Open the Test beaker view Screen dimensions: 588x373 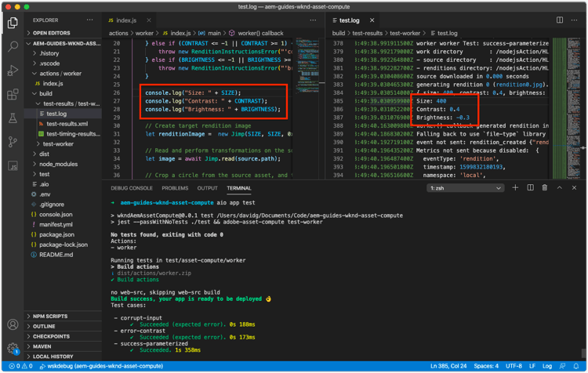click(x=13, y=118)
